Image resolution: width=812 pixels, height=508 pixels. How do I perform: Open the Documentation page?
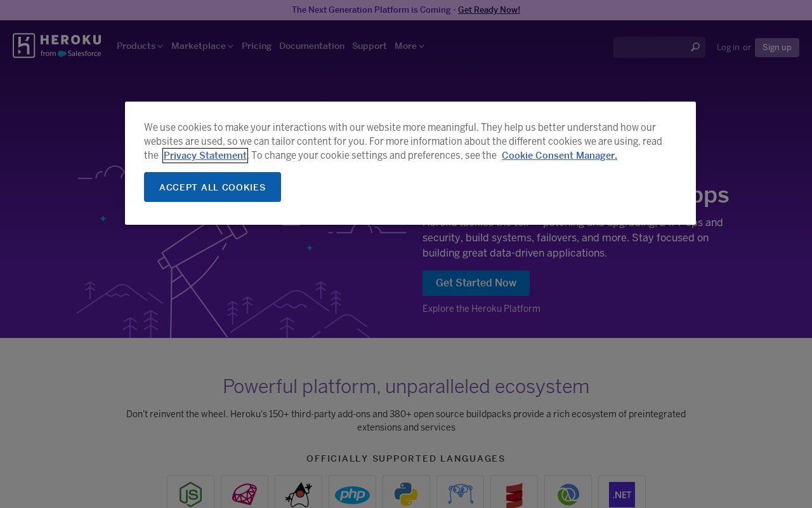click(x=311, y=46)
